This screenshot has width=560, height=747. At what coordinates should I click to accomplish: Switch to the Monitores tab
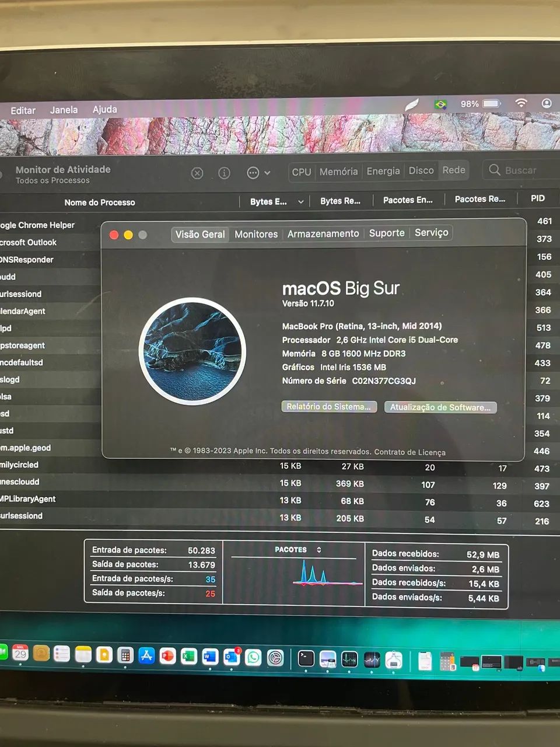tap(256, 233)
